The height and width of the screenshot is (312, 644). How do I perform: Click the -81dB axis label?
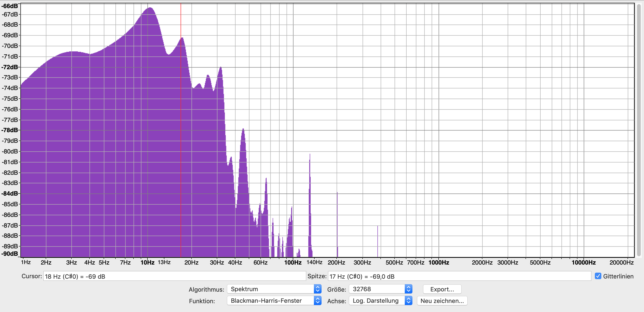pos(10,162)
